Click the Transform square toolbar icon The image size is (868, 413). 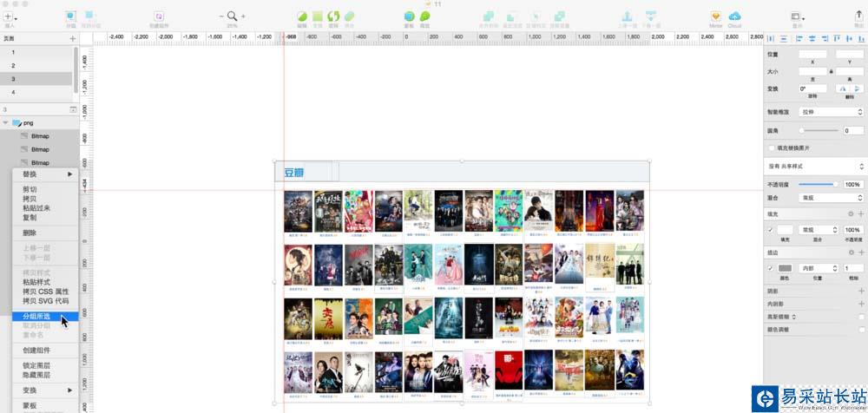pos(317,16)
